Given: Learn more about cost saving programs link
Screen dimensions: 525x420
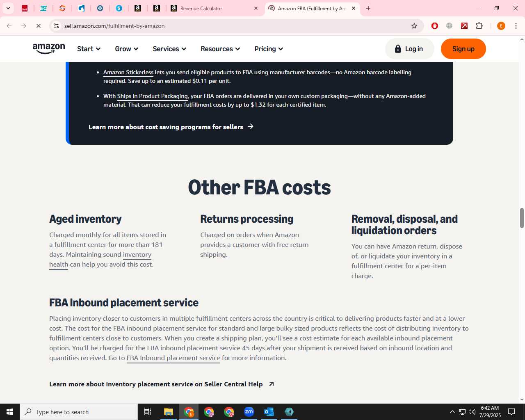Looking at the screenshot, I should pyautogui.click(x=171, y=127).
